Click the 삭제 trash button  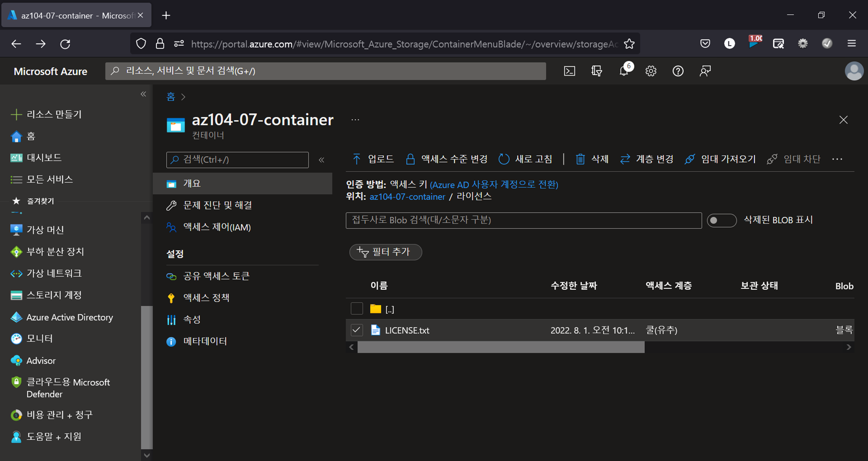coord(592,159)
